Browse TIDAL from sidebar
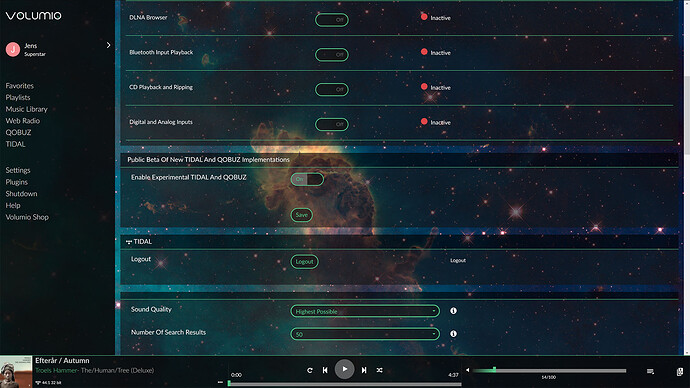Screen dimensions: 690x388 tap(15, 144)
